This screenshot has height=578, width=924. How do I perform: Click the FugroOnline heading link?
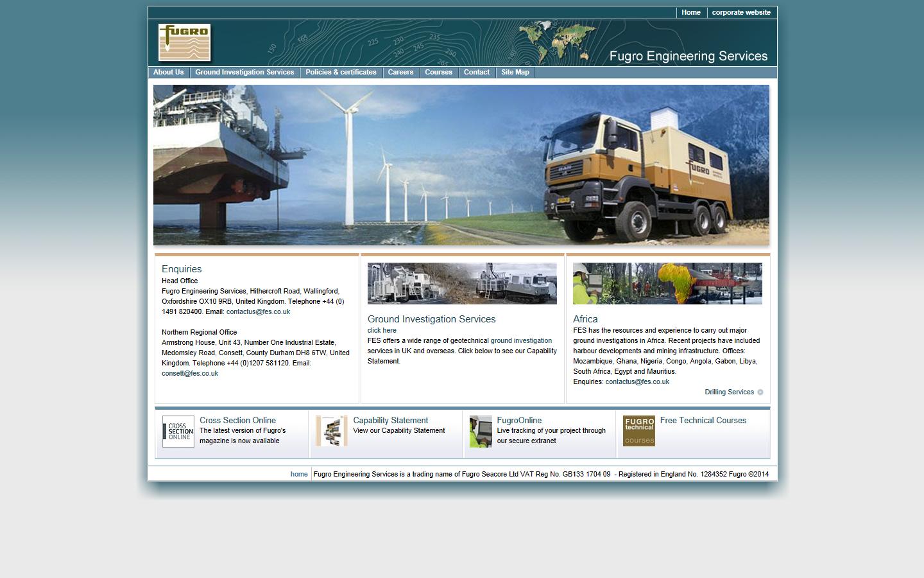519,421
